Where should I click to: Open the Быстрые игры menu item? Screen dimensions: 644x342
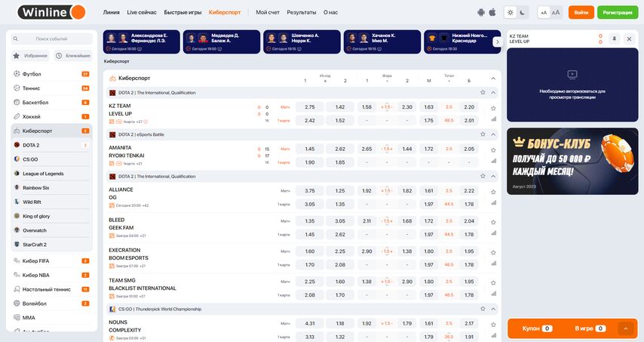pos(182,12)
